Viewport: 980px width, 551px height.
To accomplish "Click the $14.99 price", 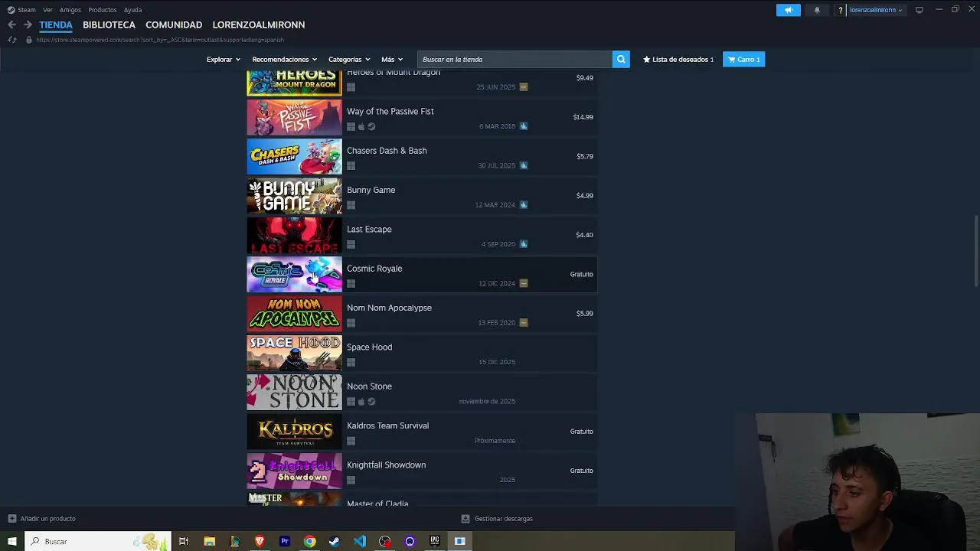I will (x=583, y=117).
